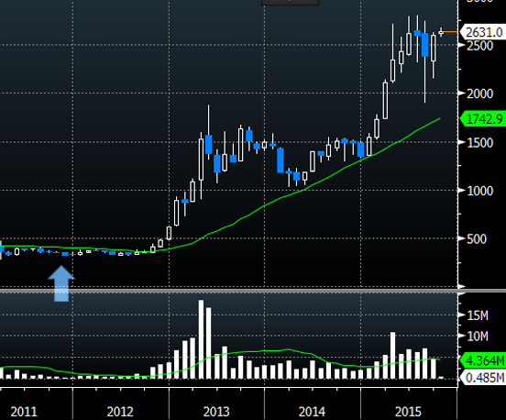Click the 1500 price axis label

(x=480, y=142)
